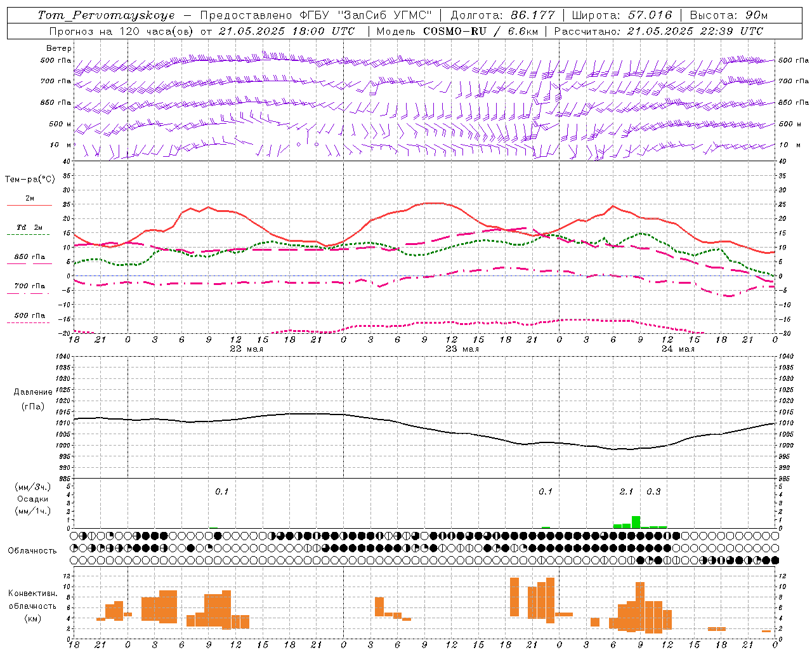Select the forecast start time 21.05.2025 18:00 UTC
Viewport: 812px width, 650px height.
[287, 31]
